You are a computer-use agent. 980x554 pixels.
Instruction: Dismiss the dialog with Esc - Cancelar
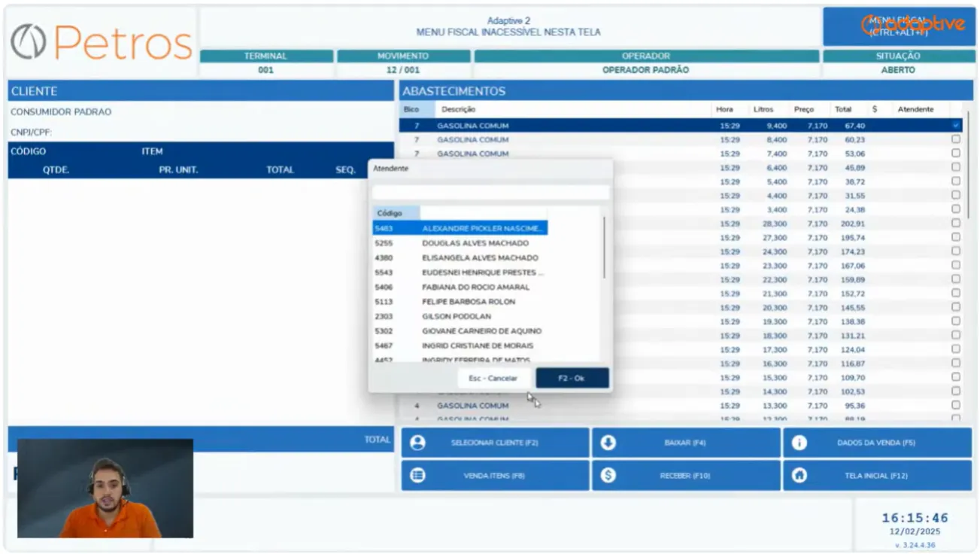[493, 378]
